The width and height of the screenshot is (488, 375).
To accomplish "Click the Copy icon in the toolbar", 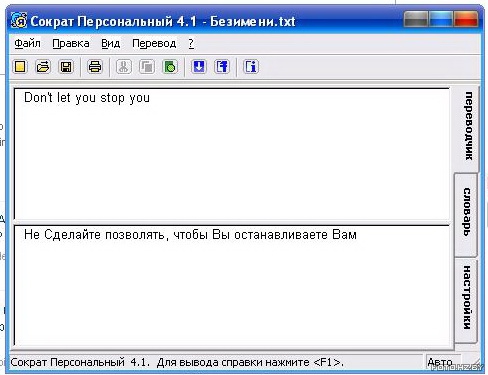I will click(x=147, y=67).
